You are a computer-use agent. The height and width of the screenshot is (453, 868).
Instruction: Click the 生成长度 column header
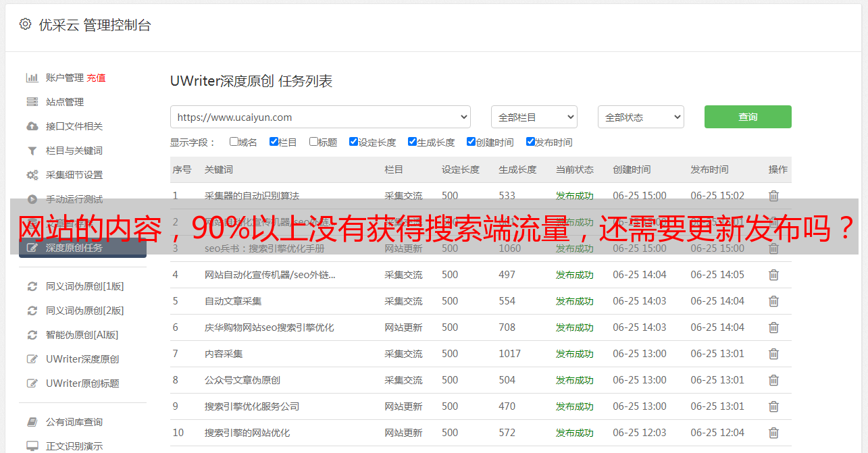coord(517,169)
